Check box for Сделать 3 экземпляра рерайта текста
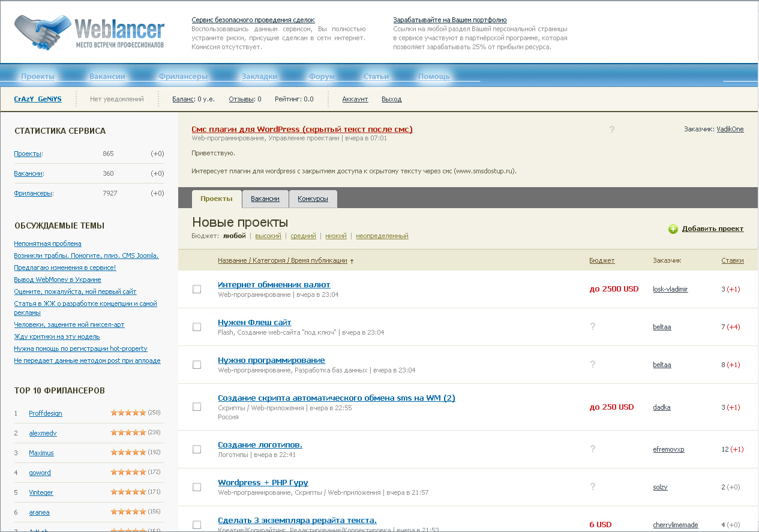 197,525
